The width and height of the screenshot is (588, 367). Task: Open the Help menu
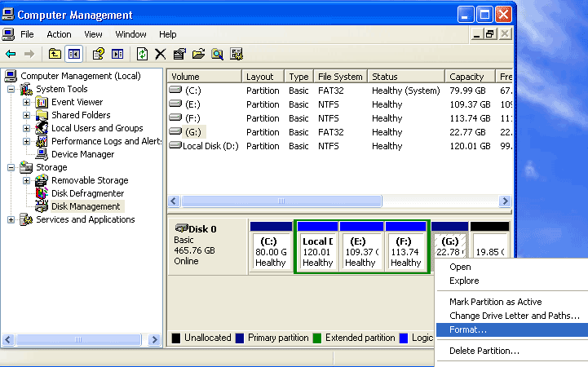pos(168,34)
